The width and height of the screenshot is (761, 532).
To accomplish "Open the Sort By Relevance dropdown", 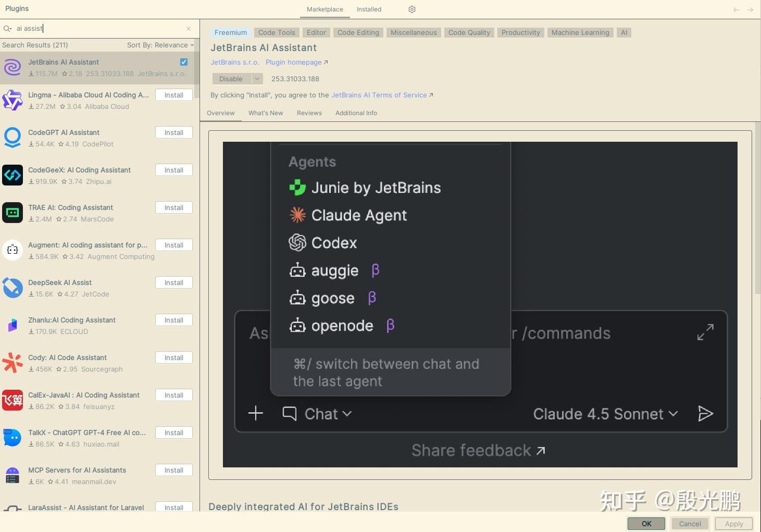I will click(x=160, y=45).
